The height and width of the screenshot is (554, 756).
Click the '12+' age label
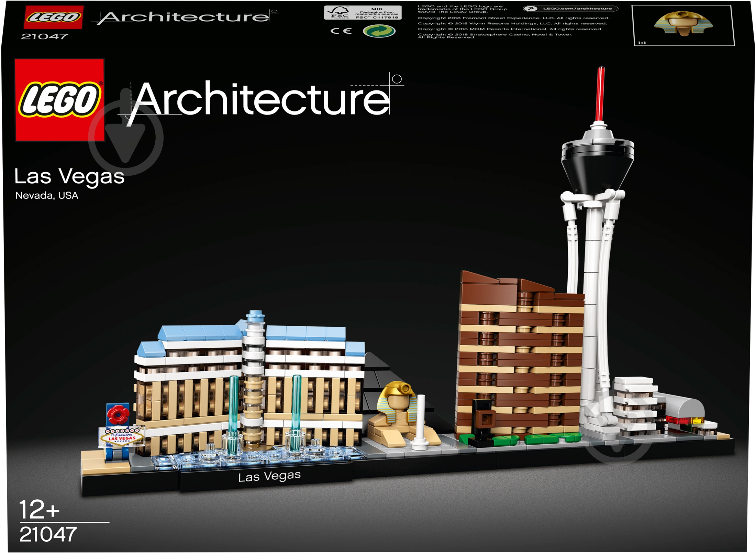[39, 509]
